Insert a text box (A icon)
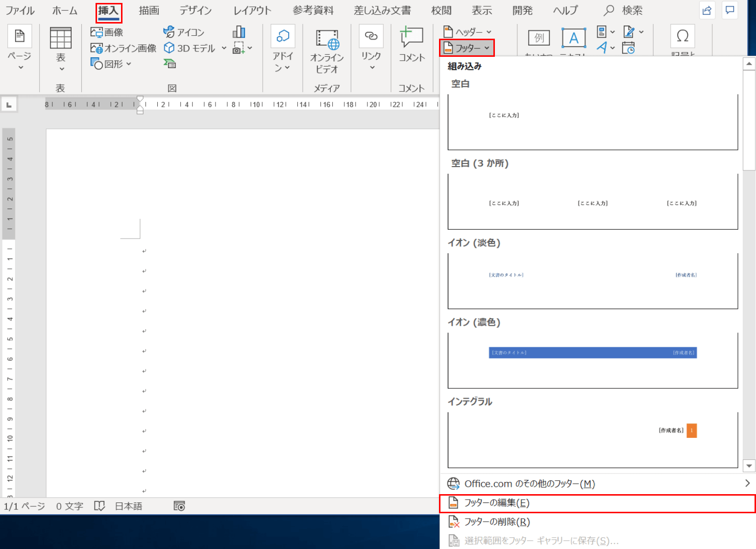 coord(573,38)
